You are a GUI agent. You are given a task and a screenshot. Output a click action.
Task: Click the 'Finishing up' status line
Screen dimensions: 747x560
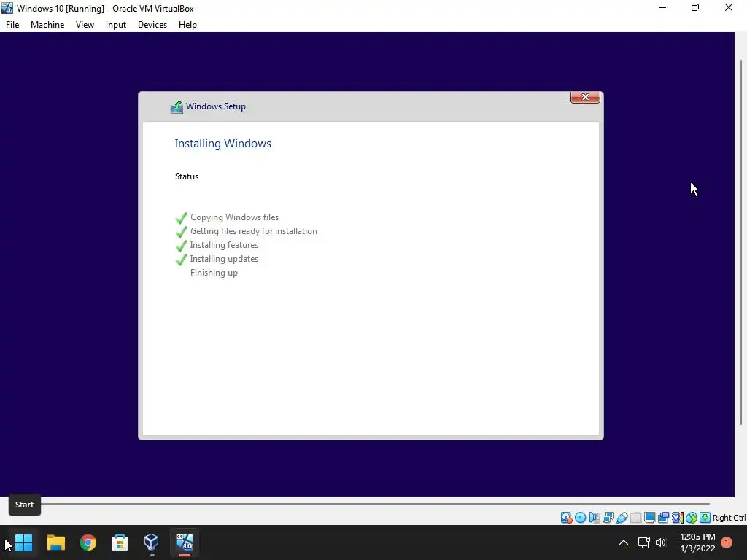coord(214,273)
